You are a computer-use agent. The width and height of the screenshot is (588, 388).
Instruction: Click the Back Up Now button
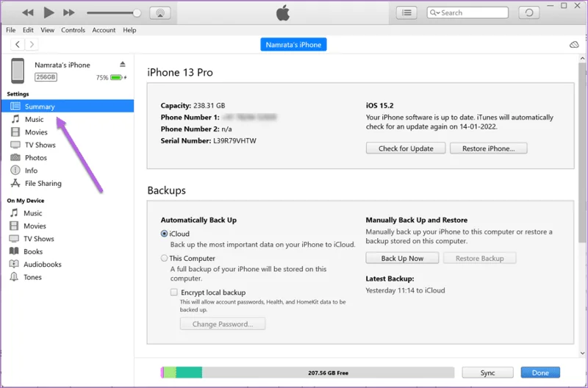(402, 258)
